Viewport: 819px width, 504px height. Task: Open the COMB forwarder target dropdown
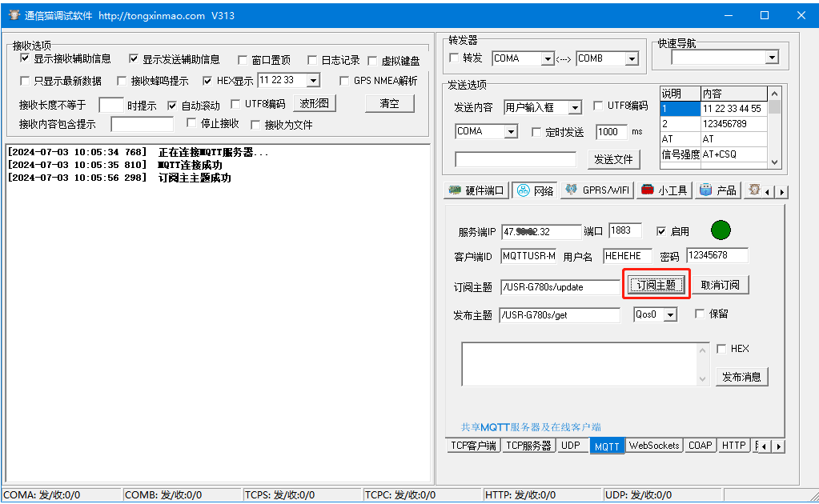(x=632, y=59)
